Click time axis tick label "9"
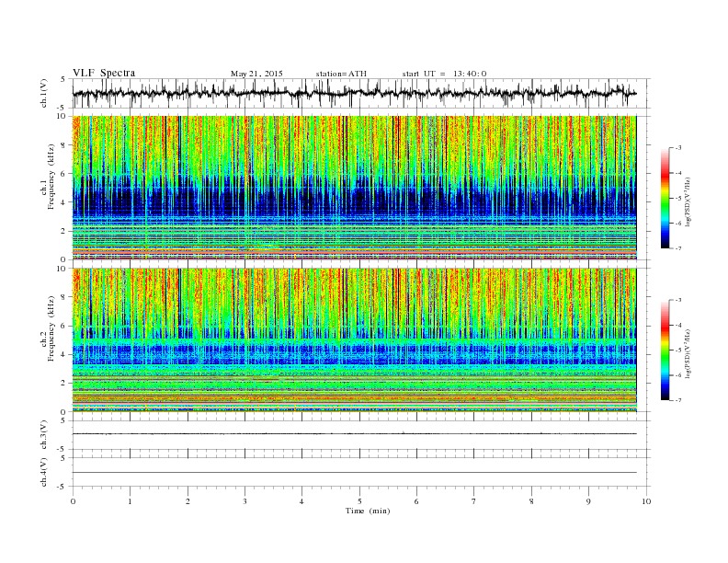 click(588, 501)
